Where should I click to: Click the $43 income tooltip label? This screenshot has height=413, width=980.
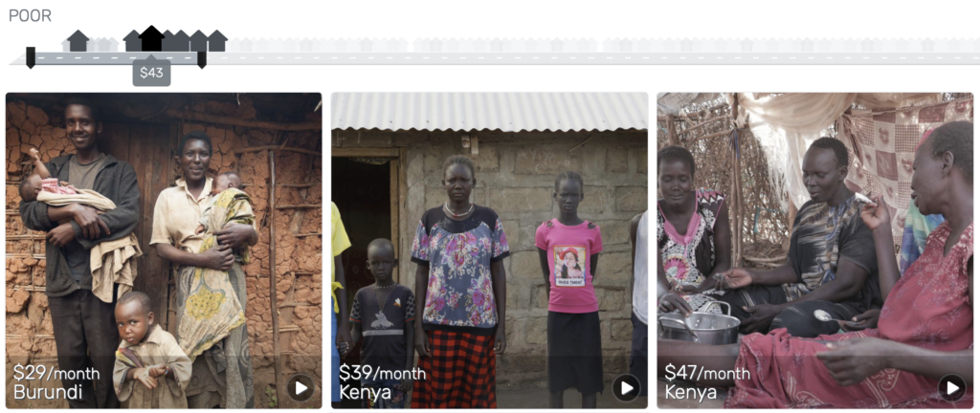[151, 73]
